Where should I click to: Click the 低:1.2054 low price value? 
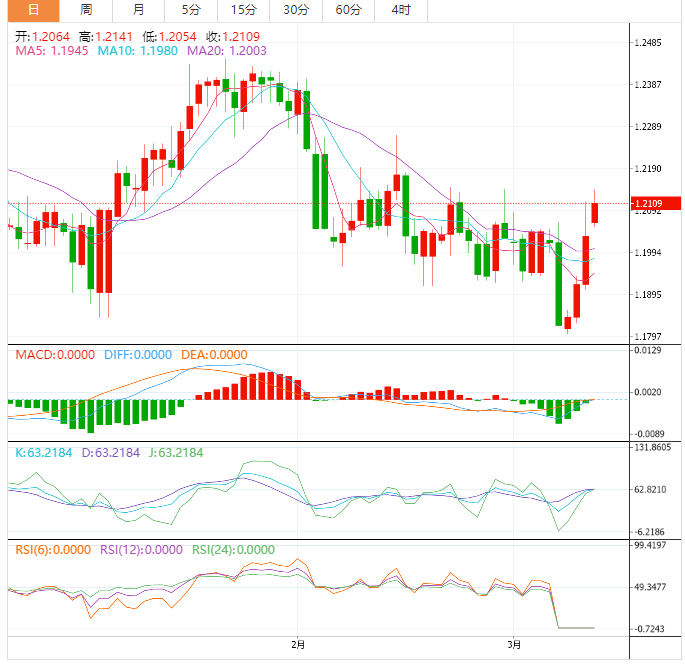tap(169, 37)
